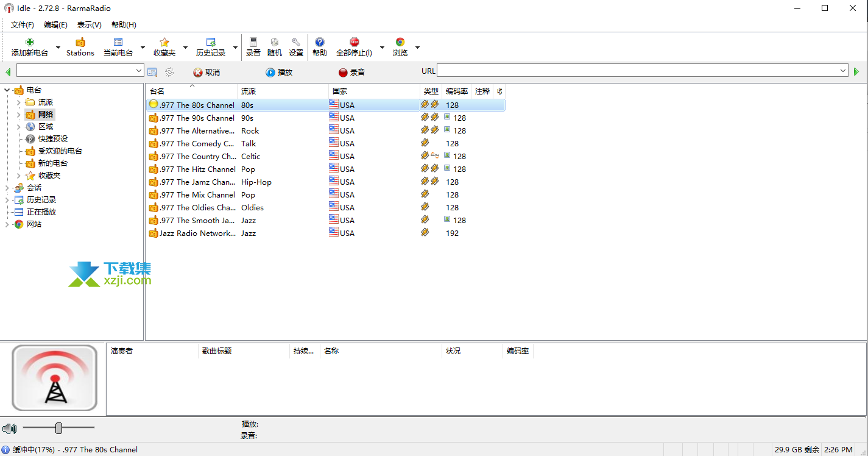Image resolution: width=868 pixels, height=456 pixels.
Task: Expand dropdown arrow next to 全部停止
Action: [x=382, y=48]
